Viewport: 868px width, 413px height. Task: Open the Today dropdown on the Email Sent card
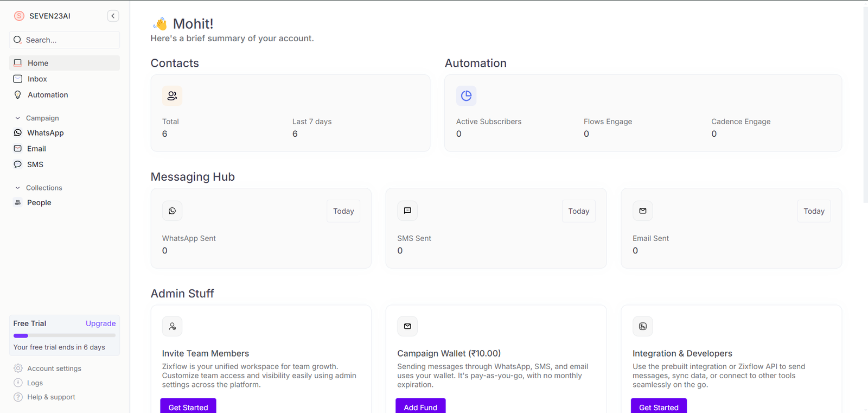(814, 211)
